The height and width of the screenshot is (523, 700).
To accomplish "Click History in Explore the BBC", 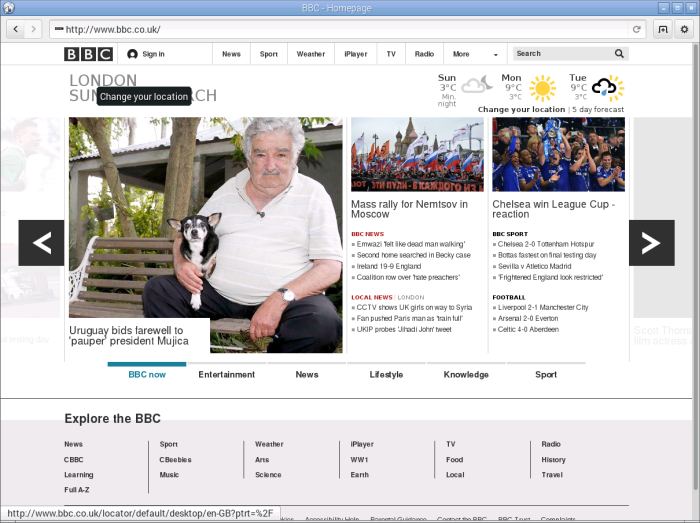I will (554, 460).
